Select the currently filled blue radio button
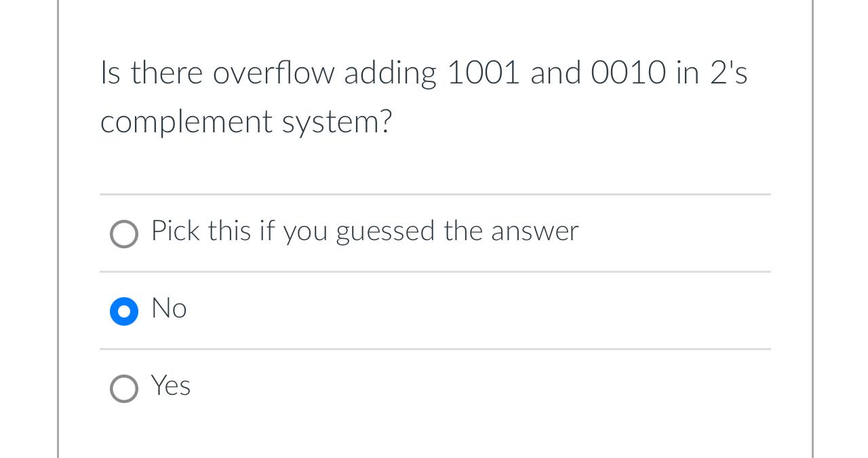This screenshot has height=458, width=868. pyautogui.click(x=124, y=311)
